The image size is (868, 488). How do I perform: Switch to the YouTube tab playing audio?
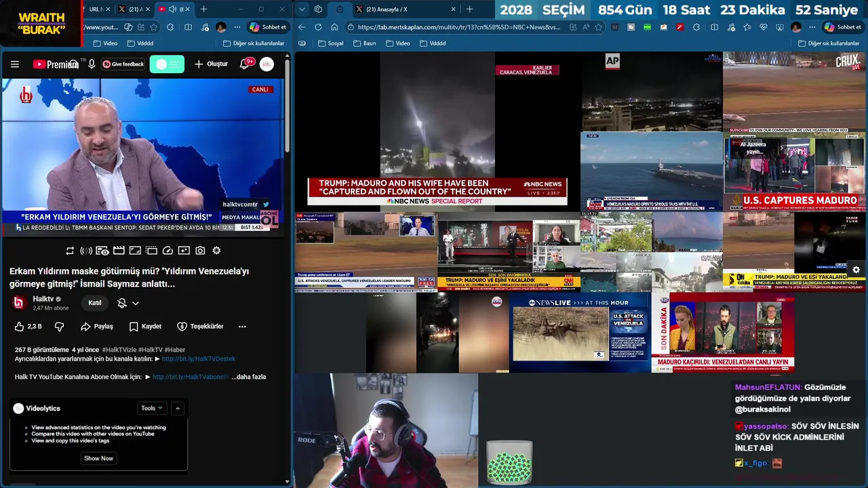[x=174, y=9]
